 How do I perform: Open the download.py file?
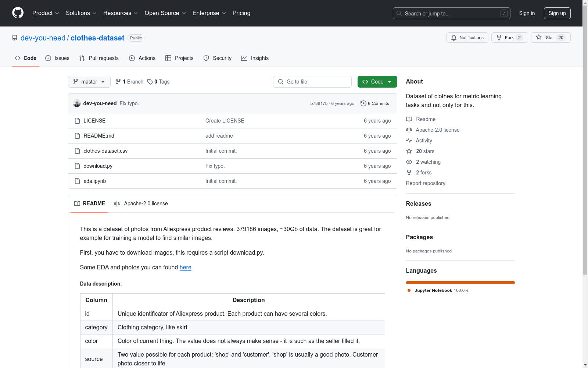pos(98,166)
